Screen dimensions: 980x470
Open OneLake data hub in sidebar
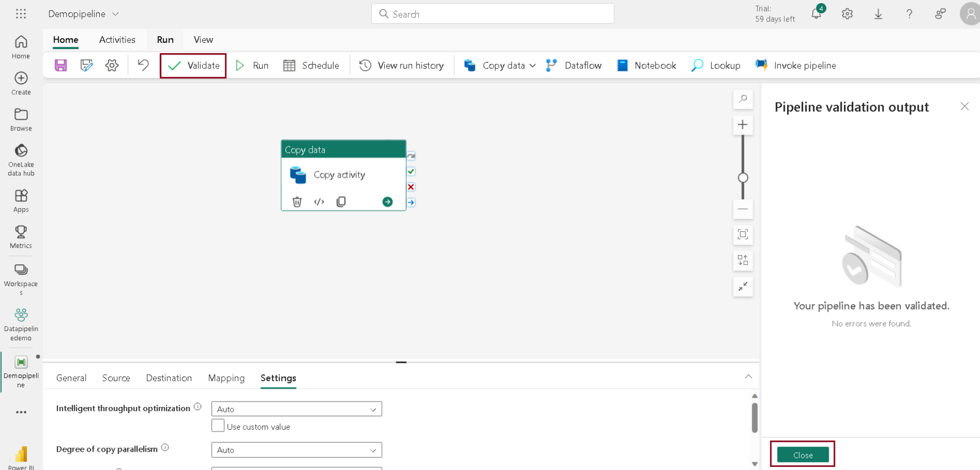pyautogui.click(x=21, y=159)
